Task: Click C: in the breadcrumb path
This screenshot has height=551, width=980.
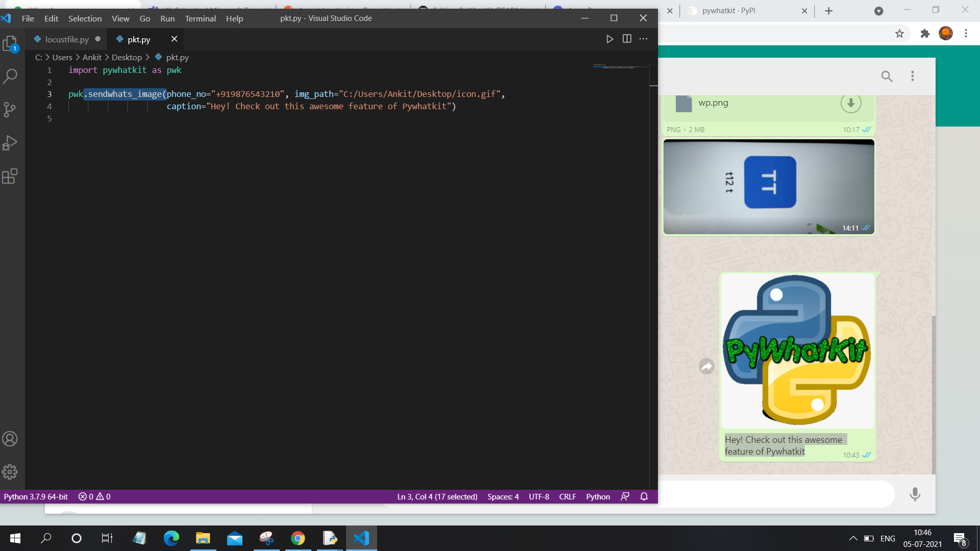Action: coord(38,58)
